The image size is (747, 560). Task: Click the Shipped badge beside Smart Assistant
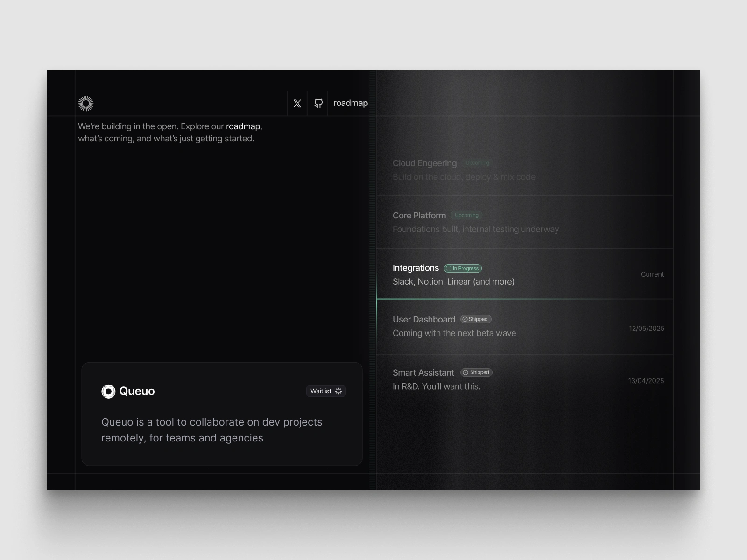[477, 372]
